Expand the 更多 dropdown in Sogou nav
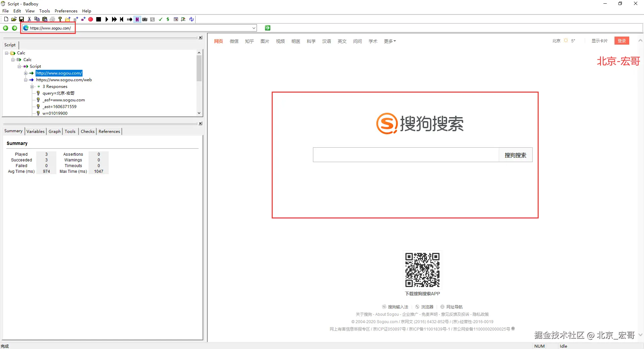This screenshot has width=644, height=349. [390, 41]
